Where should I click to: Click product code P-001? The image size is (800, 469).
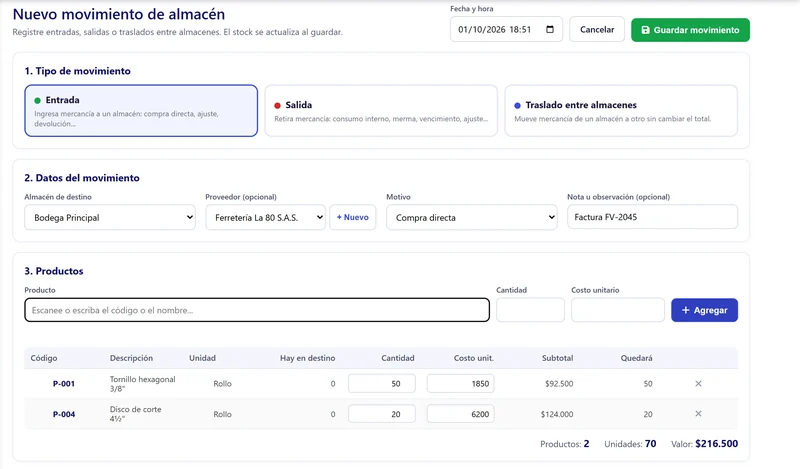64,384
